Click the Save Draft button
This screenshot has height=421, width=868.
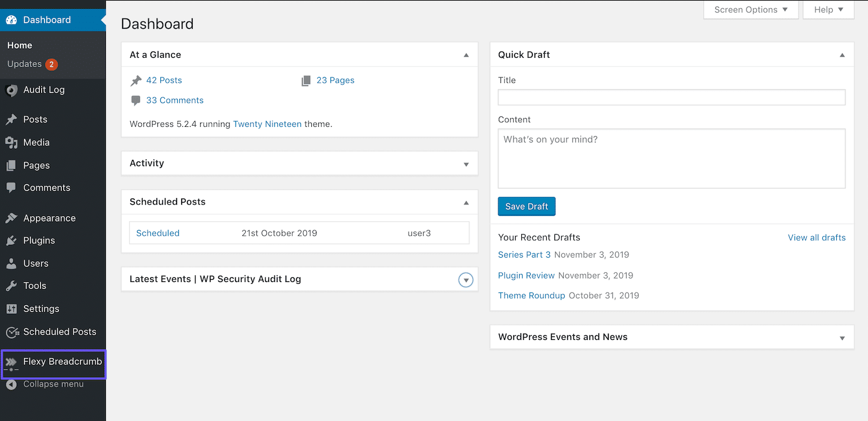(526, 206)
